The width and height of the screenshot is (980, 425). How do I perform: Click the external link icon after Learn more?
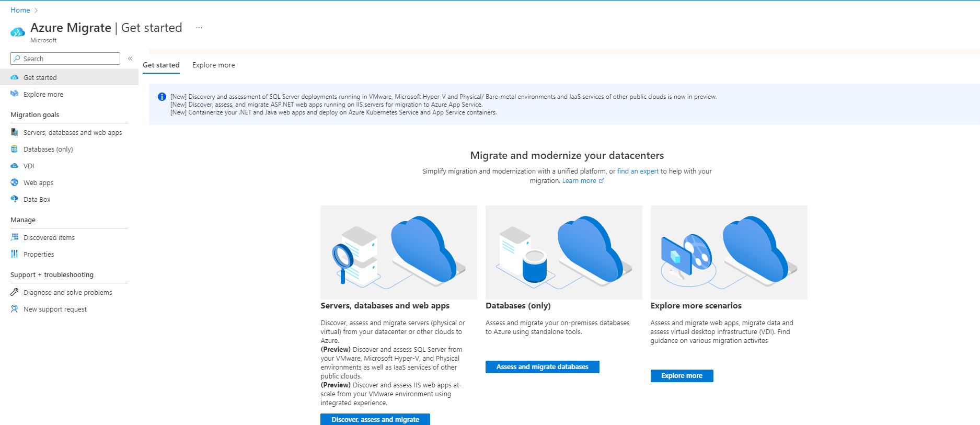[602, 180]
